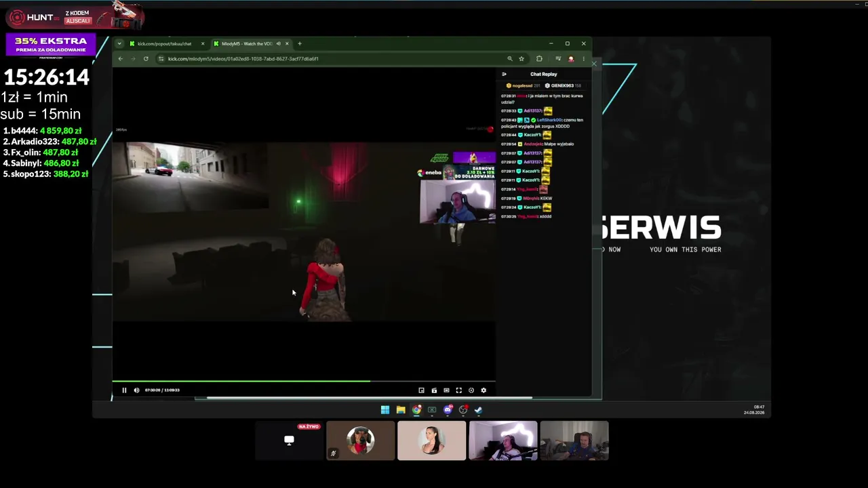
Task: Open the Chrome profile avatar
Action: [x=571, y=59]
